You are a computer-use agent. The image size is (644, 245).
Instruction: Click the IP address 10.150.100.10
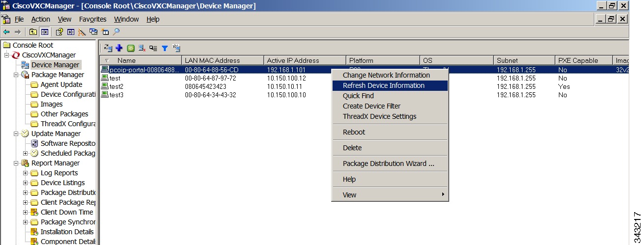[286, 95]
